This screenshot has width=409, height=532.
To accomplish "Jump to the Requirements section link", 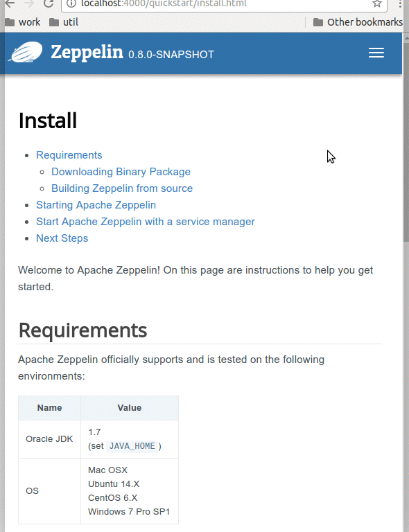I will [69, 155].
